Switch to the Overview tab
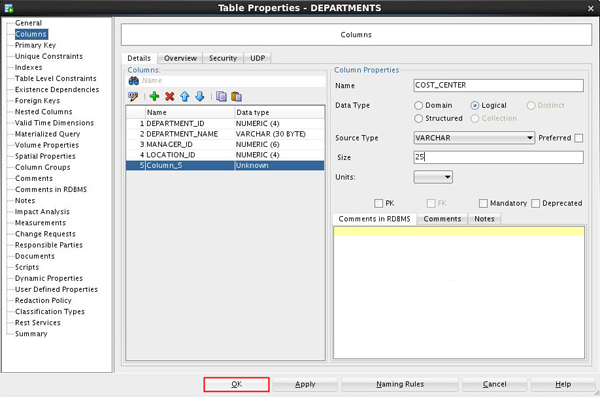This screenshot has width=600, height=397. point(180,58)
